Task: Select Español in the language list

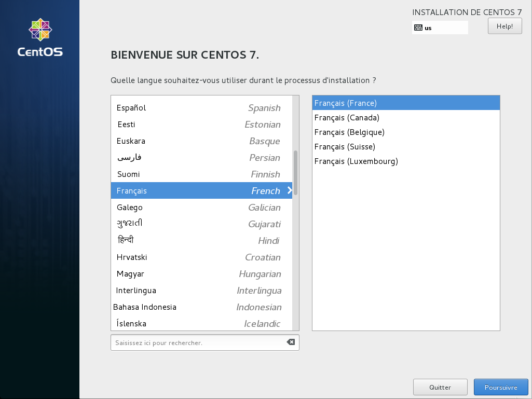Action: (201, 108)
